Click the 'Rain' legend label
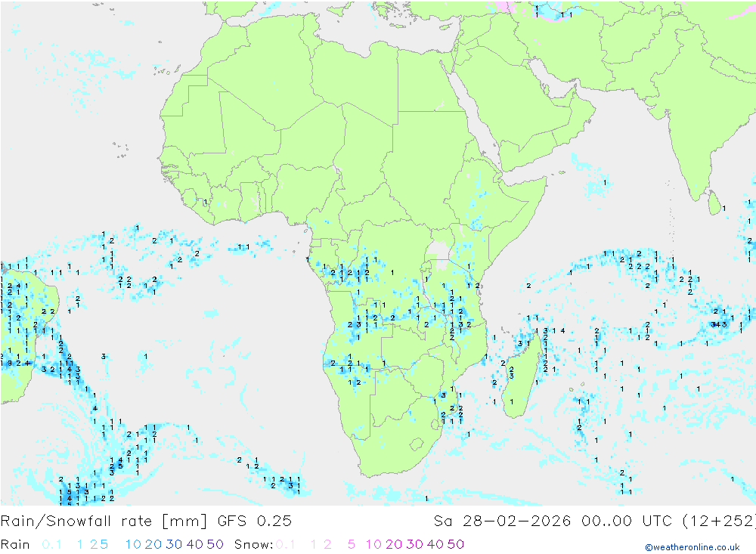This screenshot has height=554, width=756. point(15,544)
